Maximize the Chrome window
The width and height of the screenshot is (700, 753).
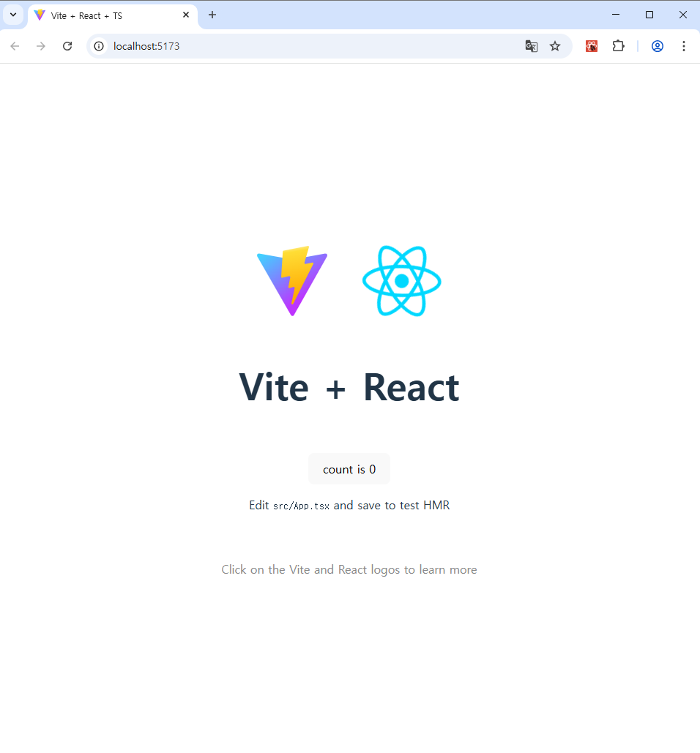tap(649, 15)
